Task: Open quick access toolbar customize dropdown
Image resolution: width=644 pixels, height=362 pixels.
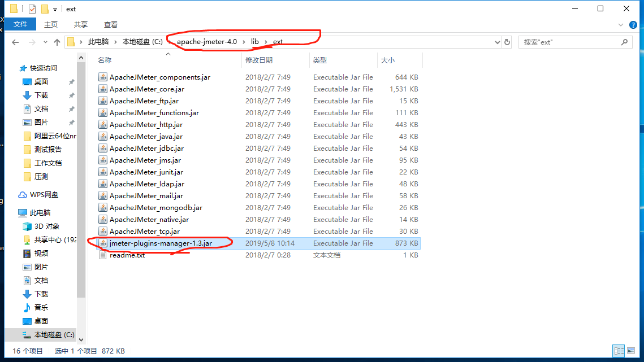Action: coord(55,9)
